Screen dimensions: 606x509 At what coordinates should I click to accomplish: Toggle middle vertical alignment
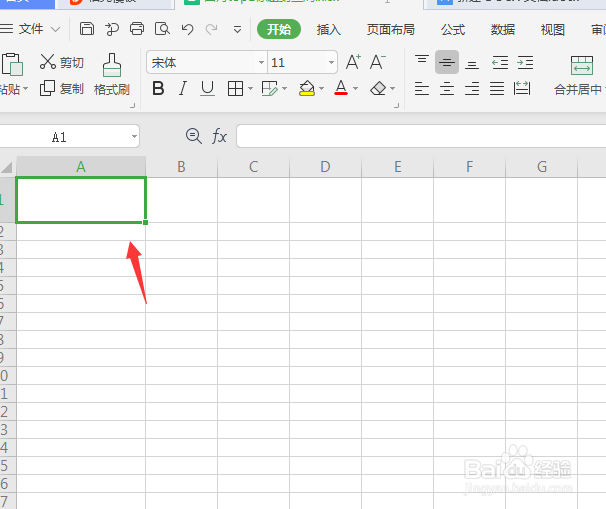point(447,62)
